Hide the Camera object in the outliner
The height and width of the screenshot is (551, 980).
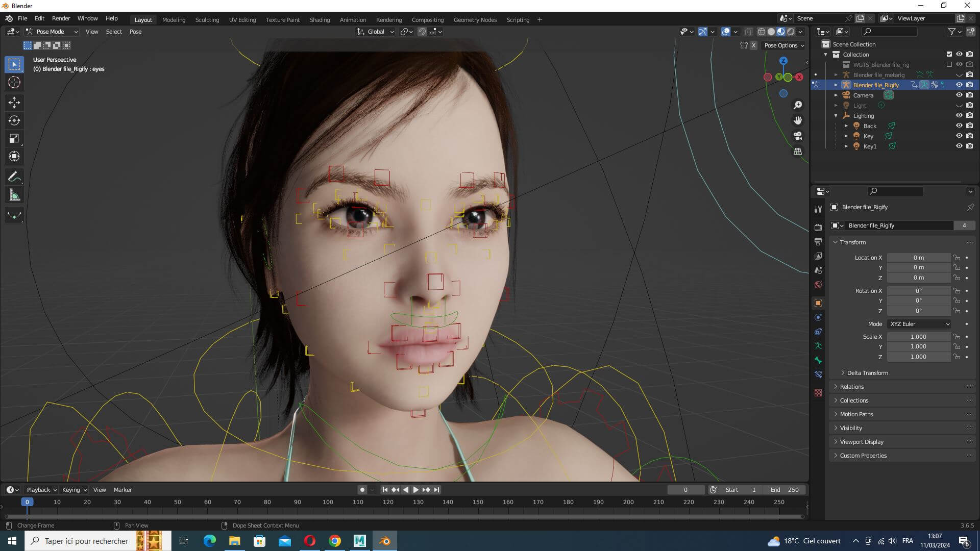[x=959, y=95]
